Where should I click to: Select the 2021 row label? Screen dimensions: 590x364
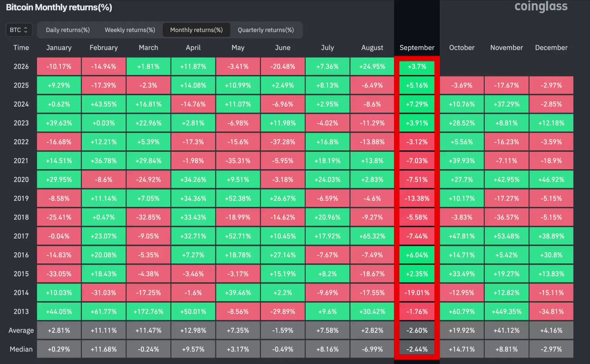(x=21, y=161)
